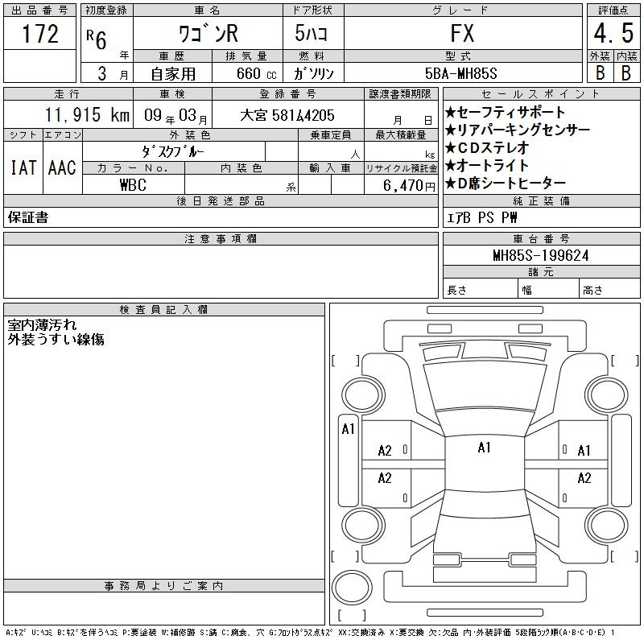
Task: Click the car name ワゴンR
Action: tap(208, 33)
